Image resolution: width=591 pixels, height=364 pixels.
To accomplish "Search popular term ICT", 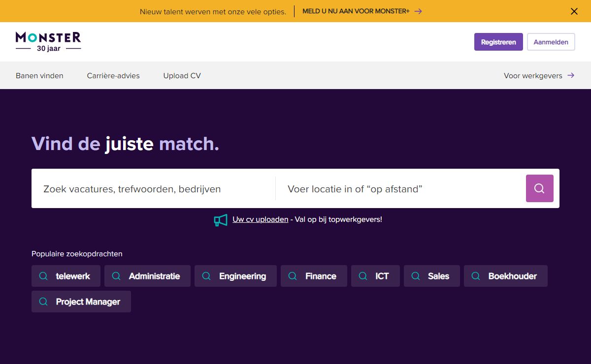I will (x=375, y=276).
